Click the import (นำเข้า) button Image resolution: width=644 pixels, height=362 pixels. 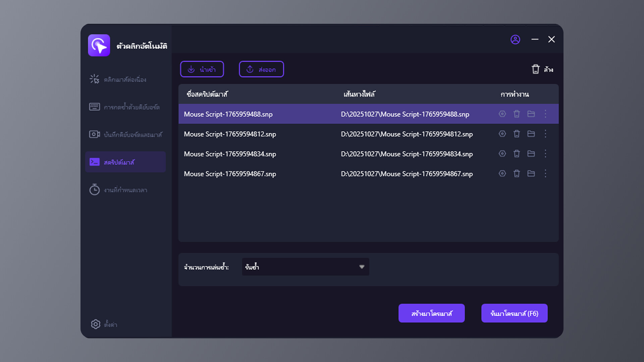click(202, 69)
